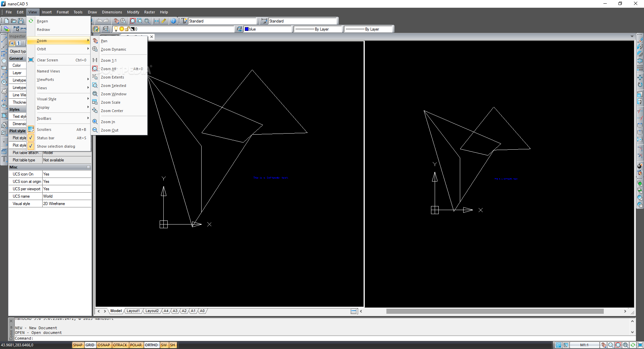Select Zoom In from the submenu

click(119, 122)
